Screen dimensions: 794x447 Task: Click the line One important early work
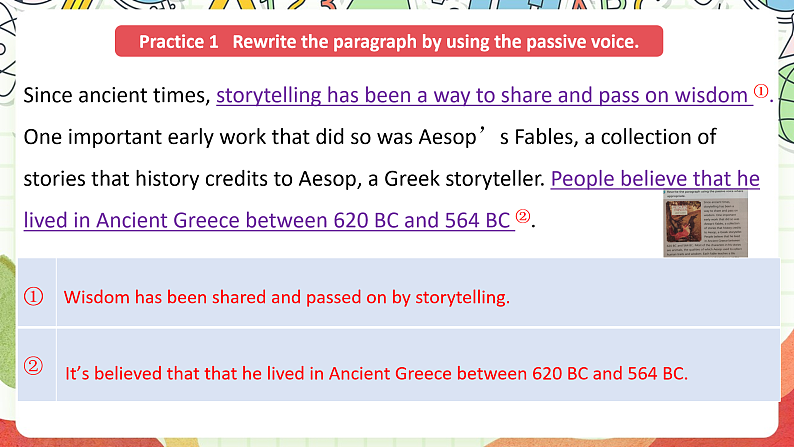pos(370,137)
